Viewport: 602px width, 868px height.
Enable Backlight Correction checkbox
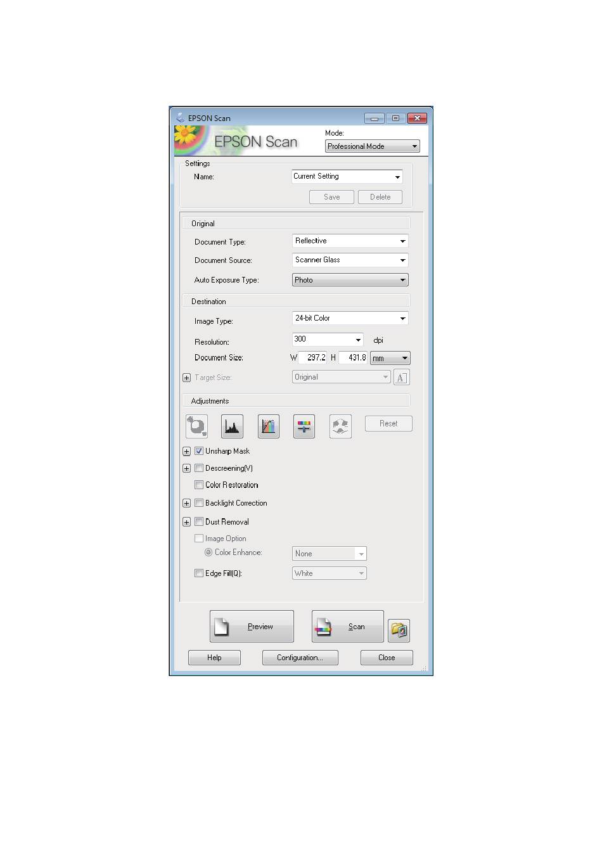click(199, 503)
